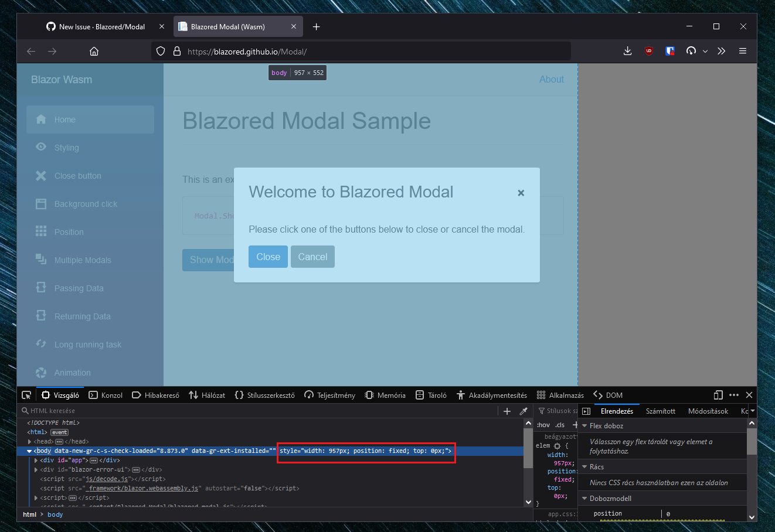This screenshot has width=775, height=532.
Task: Pick a color with the eyedropper icon
Action: click(524, 411)
